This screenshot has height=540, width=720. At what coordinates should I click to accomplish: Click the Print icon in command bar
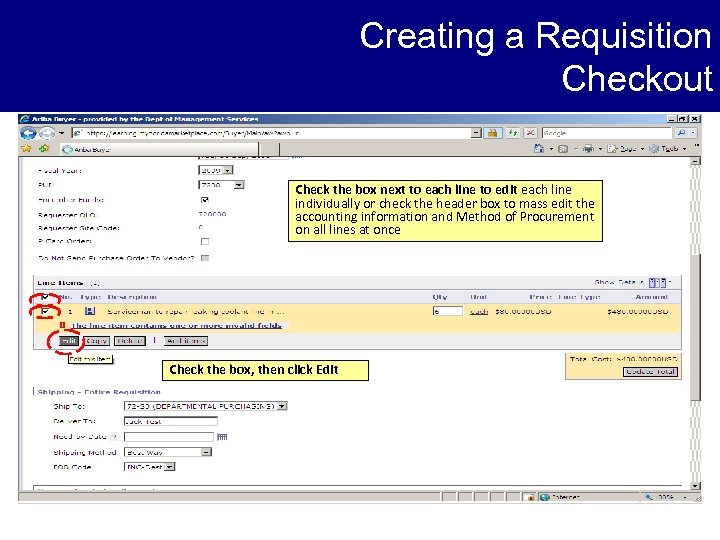point(588,148)
